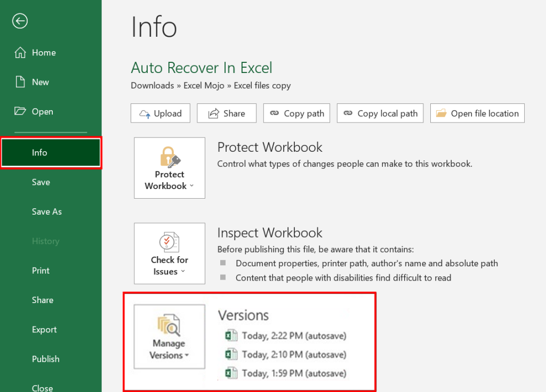Expand the Check for Issues dropdown arrow
Screen dimensions: 546x392
[183, 272]
